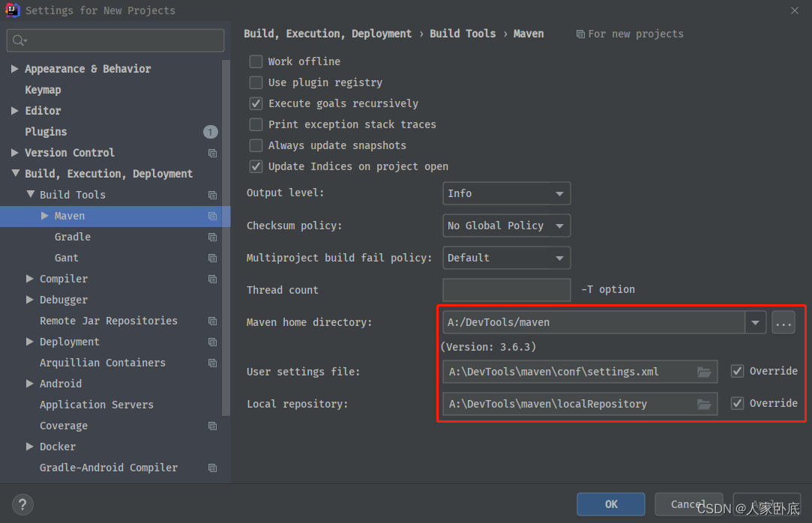Click the OK button
This screenshot has height=523, width=812.
pyautogui.click(x=611, y=504)
